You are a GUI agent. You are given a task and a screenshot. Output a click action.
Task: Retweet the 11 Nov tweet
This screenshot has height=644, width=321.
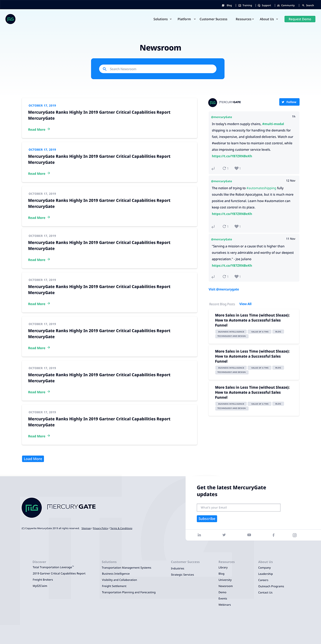point(224,276)
